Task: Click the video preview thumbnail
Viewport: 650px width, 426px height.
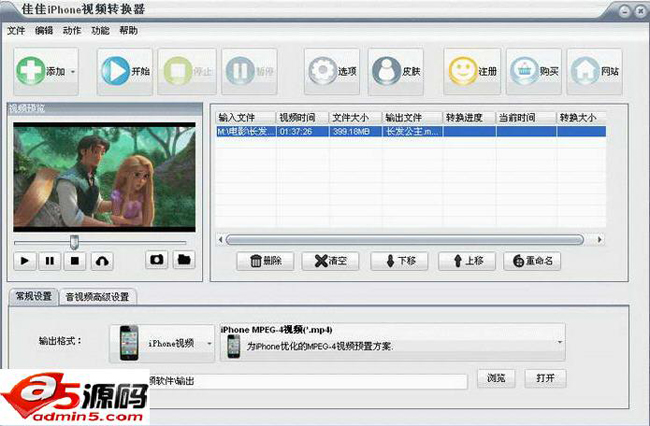Action: [x=104, y=177]
